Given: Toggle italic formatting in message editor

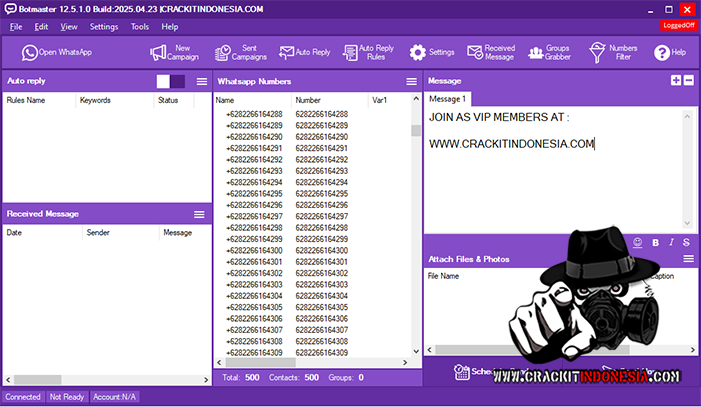Looking at the screenshot, I should click(x=672, y=242).
